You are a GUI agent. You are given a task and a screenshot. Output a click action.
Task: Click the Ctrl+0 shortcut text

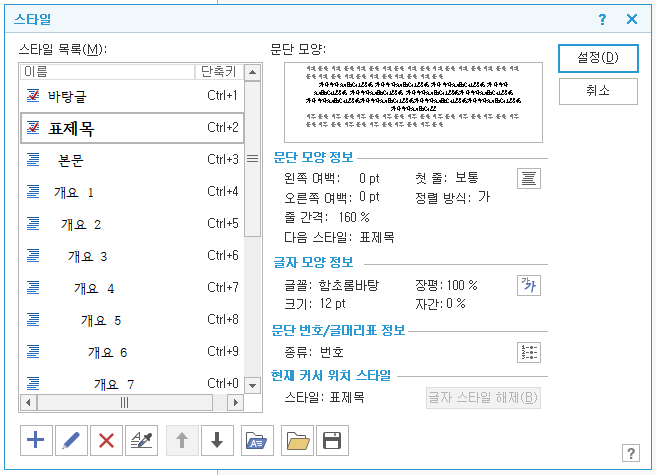(x=223, y=383)
